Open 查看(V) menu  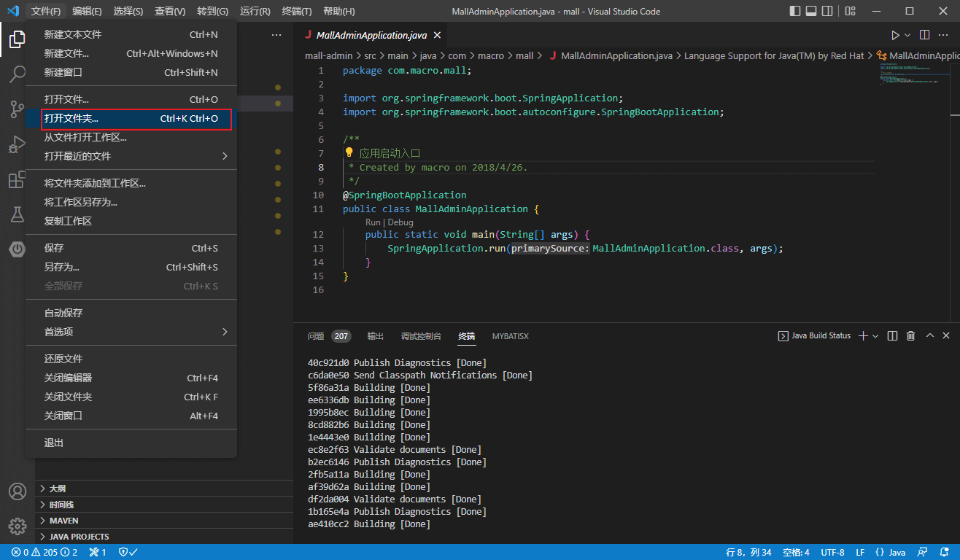pos(170,11)
